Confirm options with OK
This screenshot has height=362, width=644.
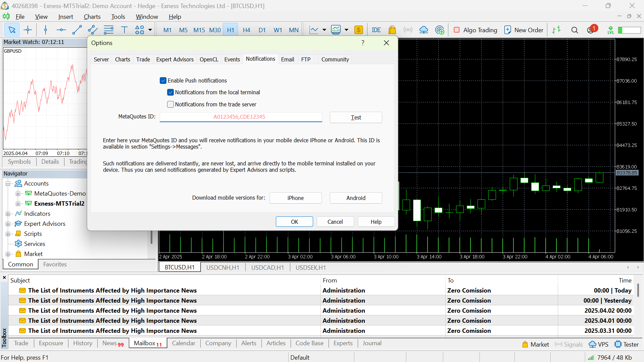(x=294, y=222)
